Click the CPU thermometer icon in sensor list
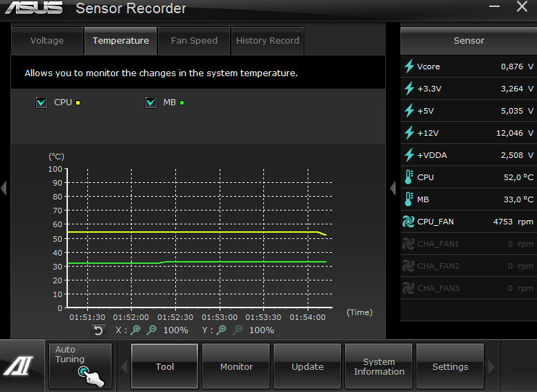 pos(409,177)
